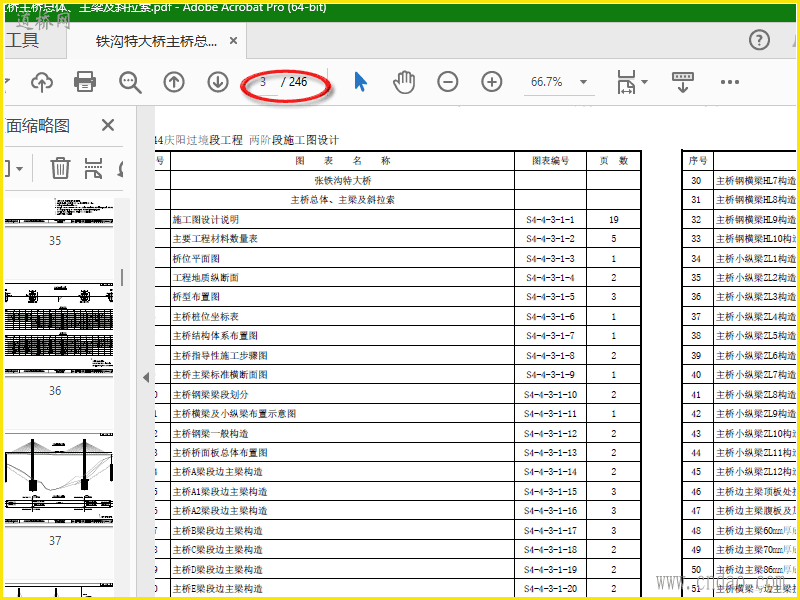
Task: Expand the fit page options arrow
Action: click(644, 82)
